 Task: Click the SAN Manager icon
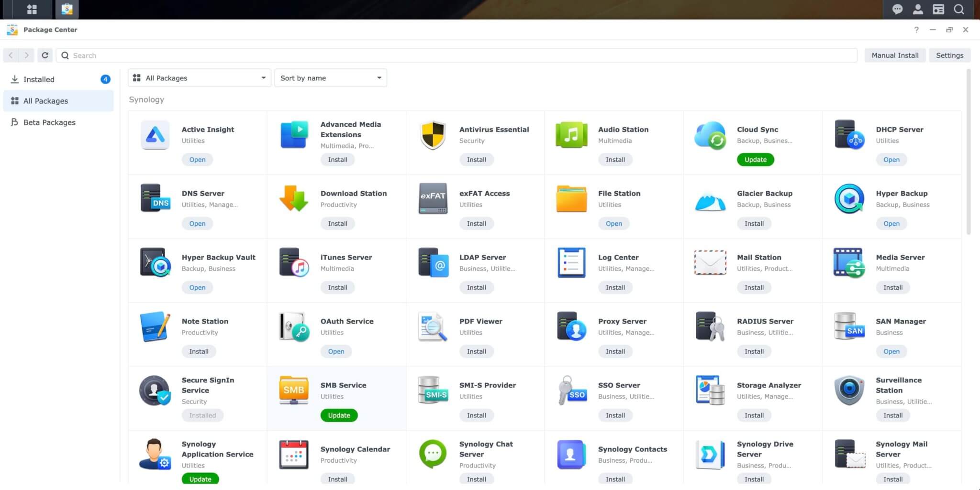(849, 327)
